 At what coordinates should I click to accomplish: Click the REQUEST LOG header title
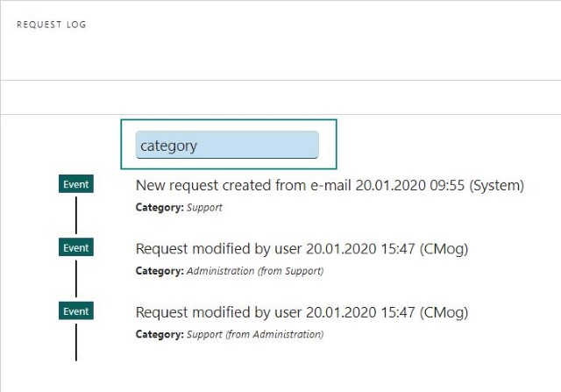click(52, 25)
